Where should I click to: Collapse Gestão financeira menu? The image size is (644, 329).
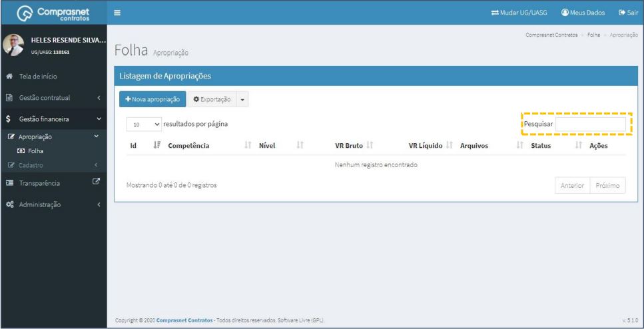click(53, 119)
